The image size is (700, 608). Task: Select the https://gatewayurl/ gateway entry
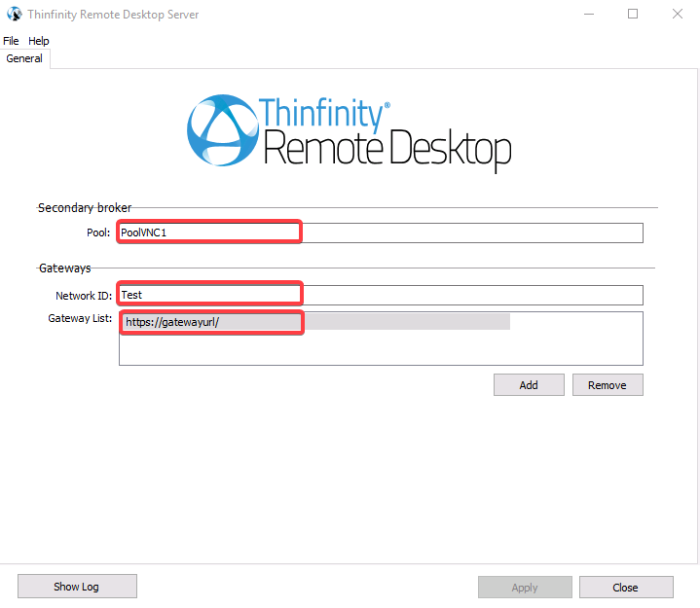pyautogui.click(x=315, y=322)
